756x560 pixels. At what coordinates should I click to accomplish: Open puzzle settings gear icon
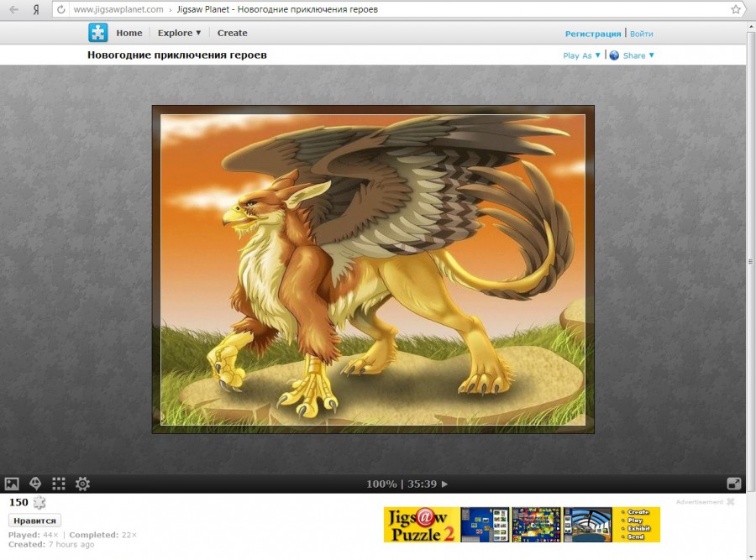tap(82, 484)
